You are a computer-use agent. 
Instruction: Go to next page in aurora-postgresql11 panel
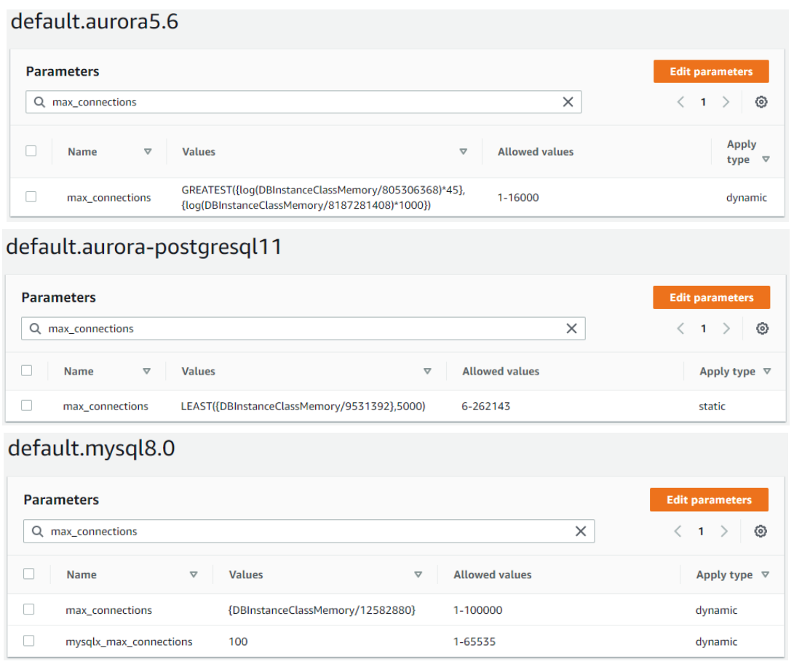coord(726,329)
